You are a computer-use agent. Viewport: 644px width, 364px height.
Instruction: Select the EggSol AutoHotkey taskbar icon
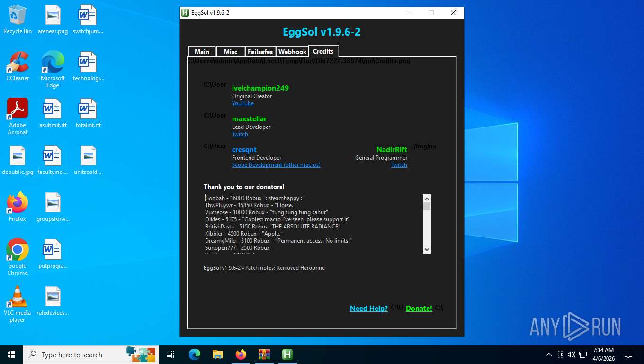pyautogui.click(x=287, y=355)
